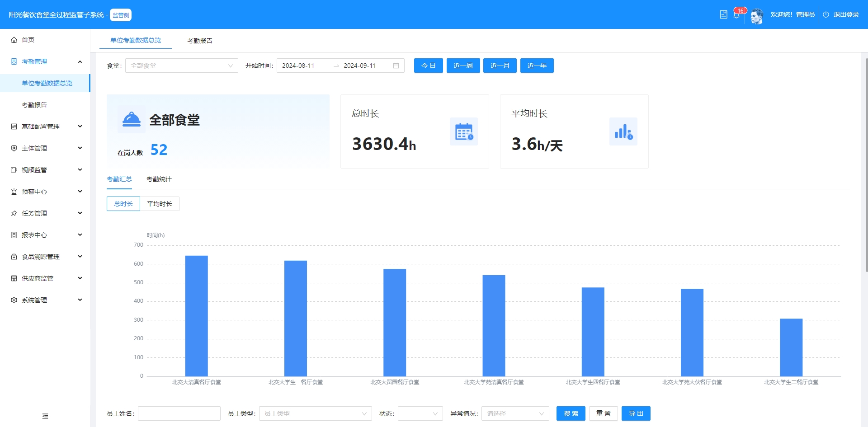Open 单位考勤数据总览 in sidebar
This screenshot has height=427, width=868.
pyautogui.click(x=45, y=83)
